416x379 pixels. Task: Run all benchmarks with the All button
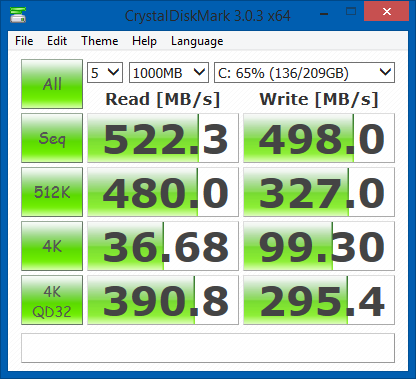(52, 84)
